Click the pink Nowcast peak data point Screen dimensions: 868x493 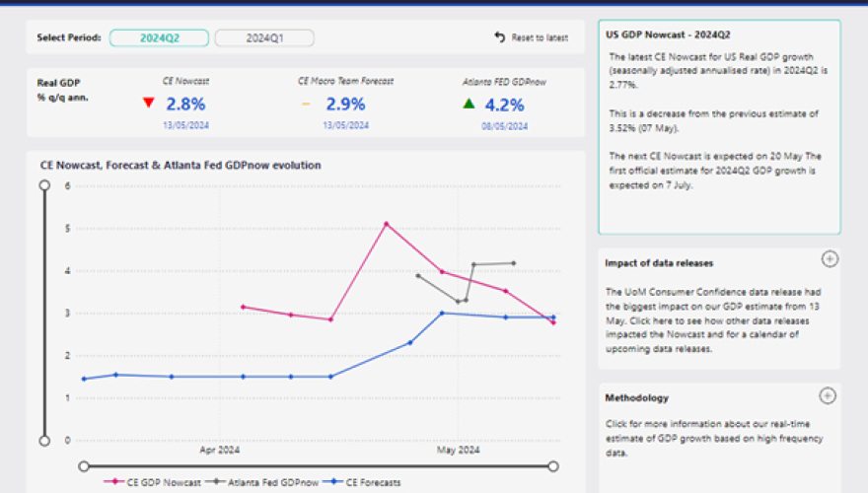click(x=386, y=224)
